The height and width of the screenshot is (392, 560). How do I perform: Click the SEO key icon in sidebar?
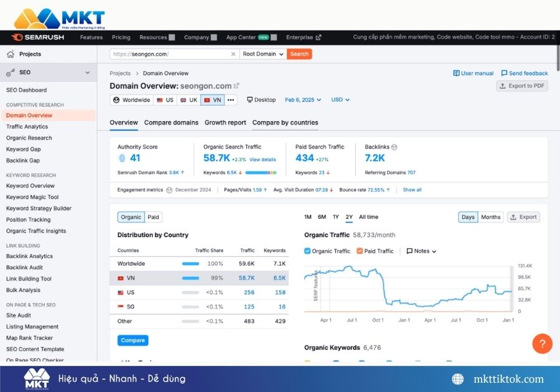(x=11, y=72)
